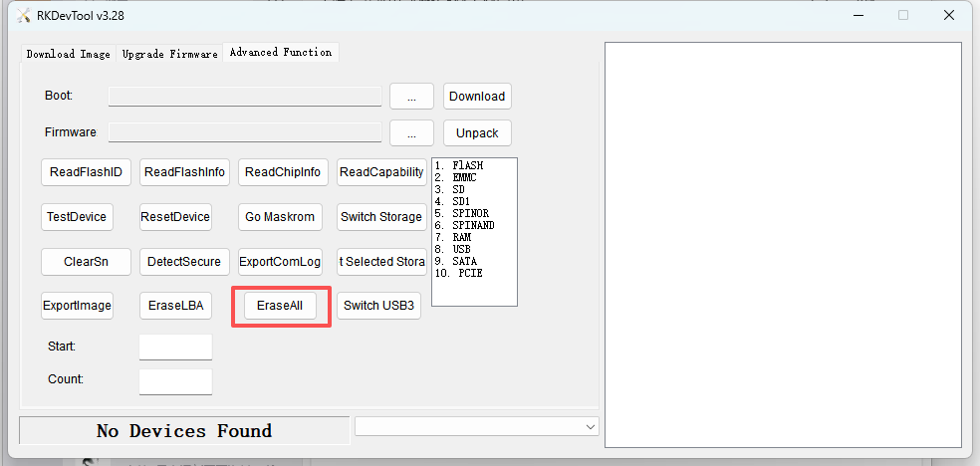
Task: Browse for Firmware file with ellipsis button
Action: [x=411, y=132]
